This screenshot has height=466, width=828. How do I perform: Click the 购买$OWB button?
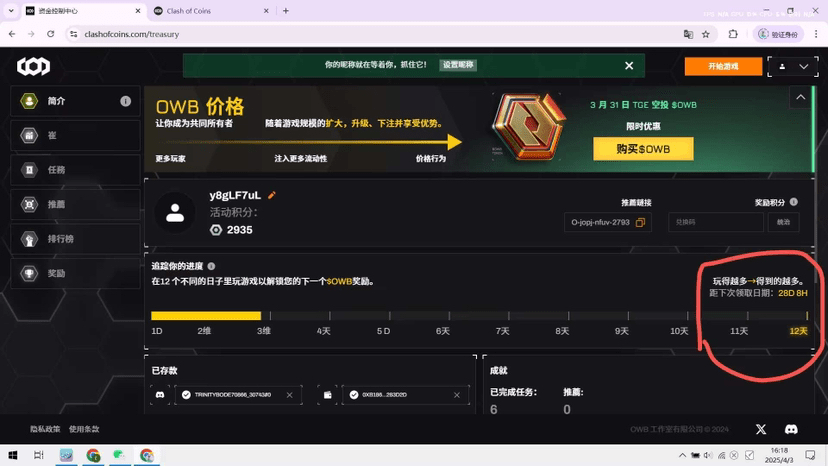pos(643,149)
